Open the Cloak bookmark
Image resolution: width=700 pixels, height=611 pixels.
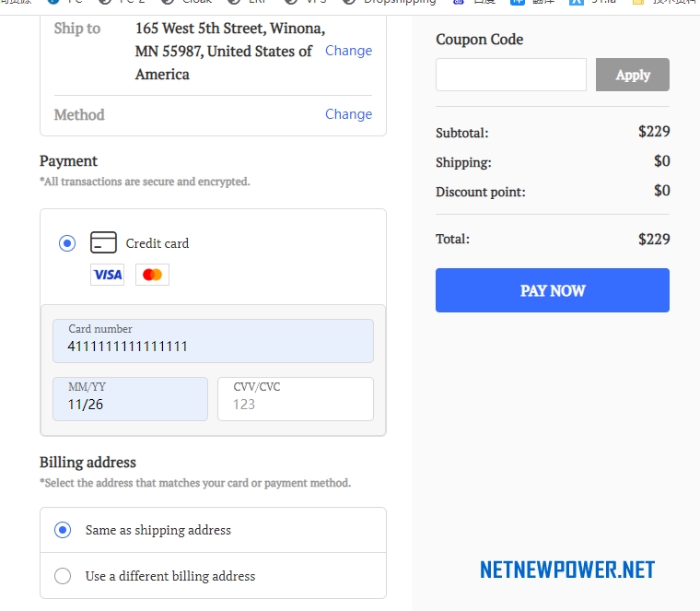pyautogui.click(x=187, y=2)
